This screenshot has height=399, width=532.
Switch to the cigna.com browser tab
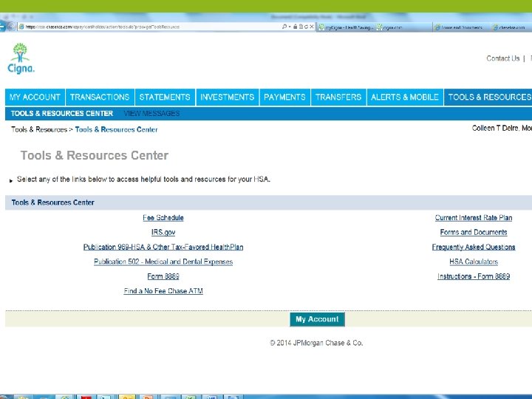(403, 27)
